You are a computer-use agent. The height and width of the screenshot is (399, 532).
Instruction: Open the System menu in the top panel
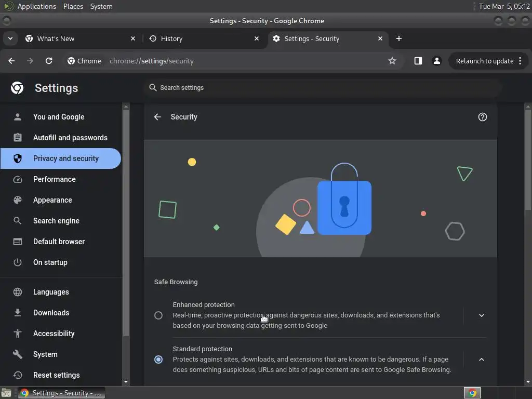101,6
